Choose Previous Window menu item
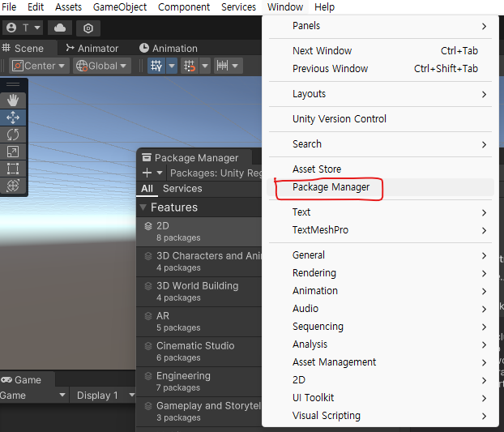 [380, 69]
